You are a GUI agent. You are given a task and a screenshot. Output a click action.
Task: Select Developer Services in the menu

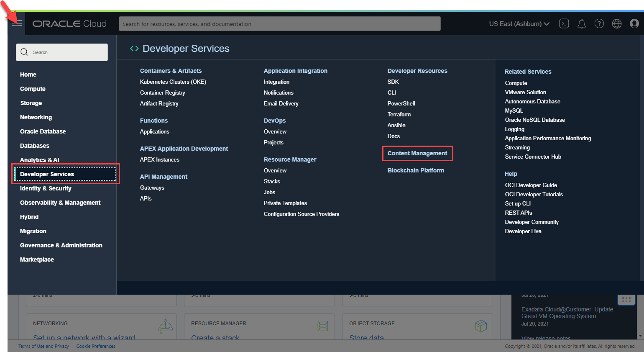coord(66,174)
